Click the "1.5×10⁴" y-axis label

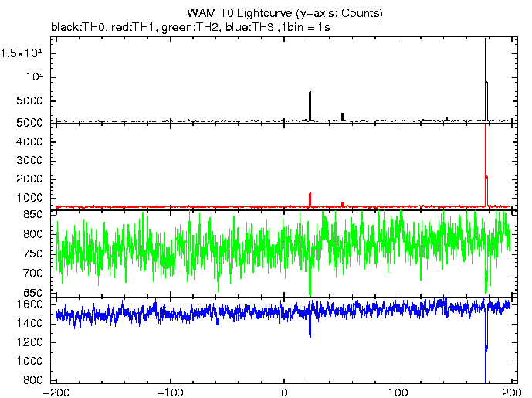(x=22, y=53)
